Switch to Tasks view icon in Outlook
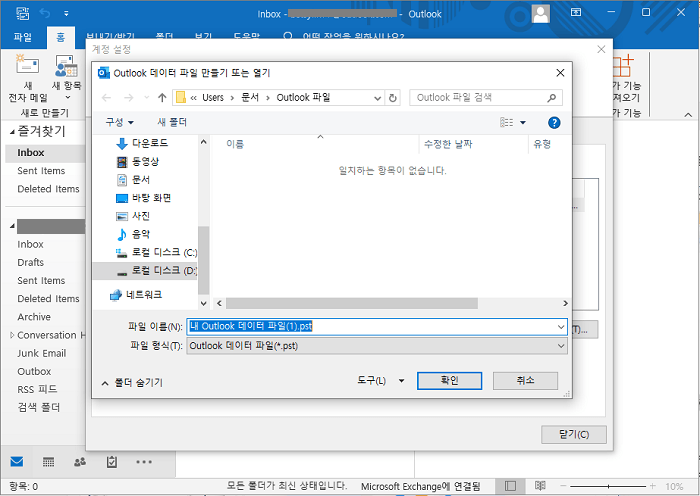This screenshot has width=700, height=496. (112, 462)
